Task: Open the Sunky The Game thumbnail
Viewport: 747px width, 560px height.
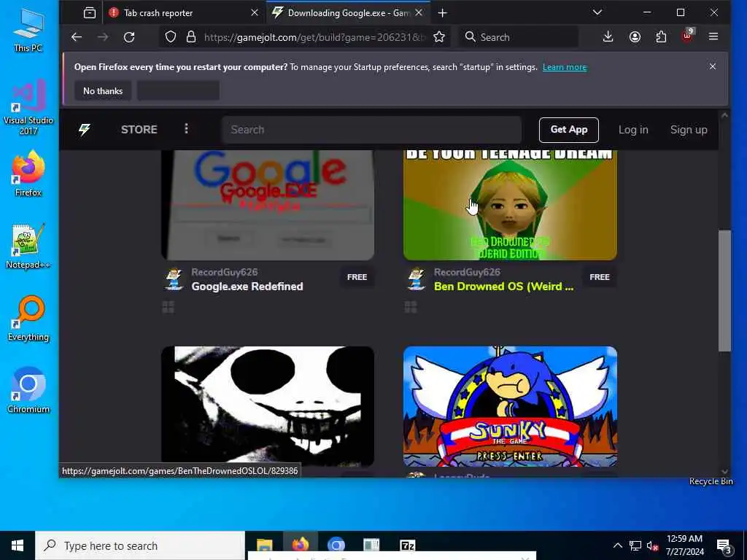Action: [x=510, y=406]
